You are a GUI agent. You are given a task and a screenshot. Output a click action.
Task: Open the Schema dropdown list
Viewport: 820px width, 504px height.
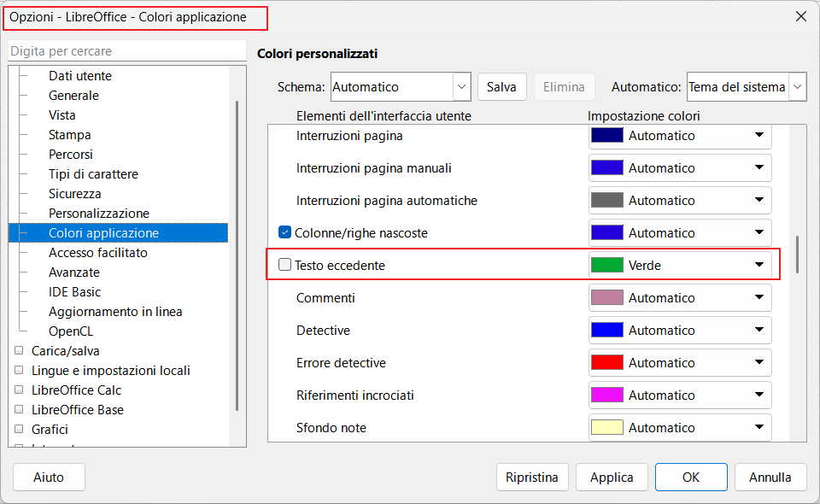[461, 86]
